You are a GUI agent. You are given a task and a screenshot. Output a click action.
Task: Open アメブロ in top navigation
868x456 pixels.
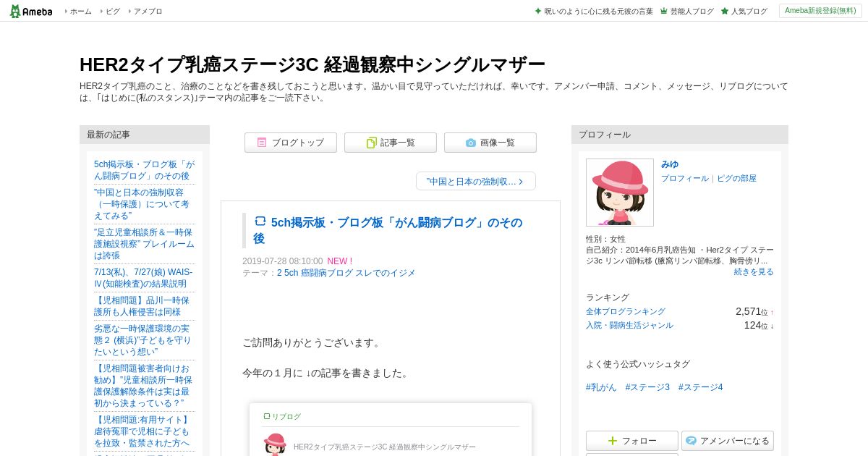tap(148, 12)
